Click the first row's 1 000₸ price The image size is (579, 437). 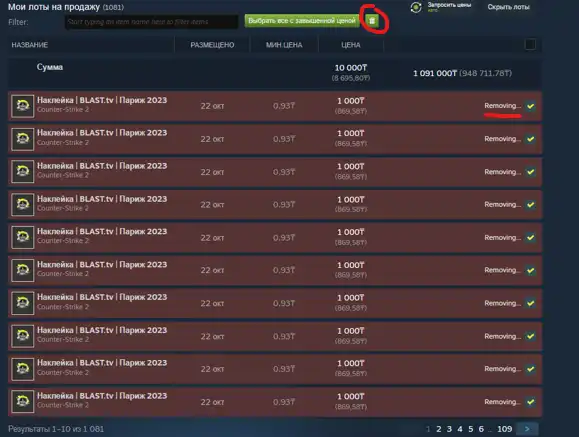point(351,101)
